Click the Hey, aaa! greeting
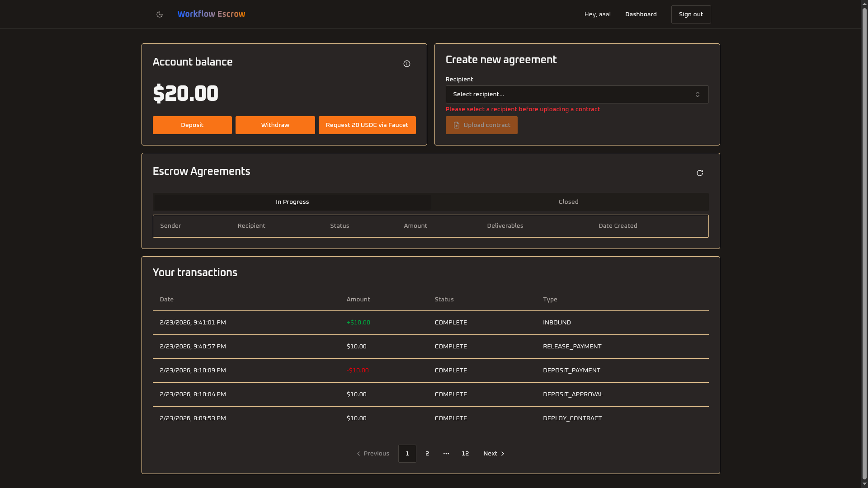 click(597, 14)
